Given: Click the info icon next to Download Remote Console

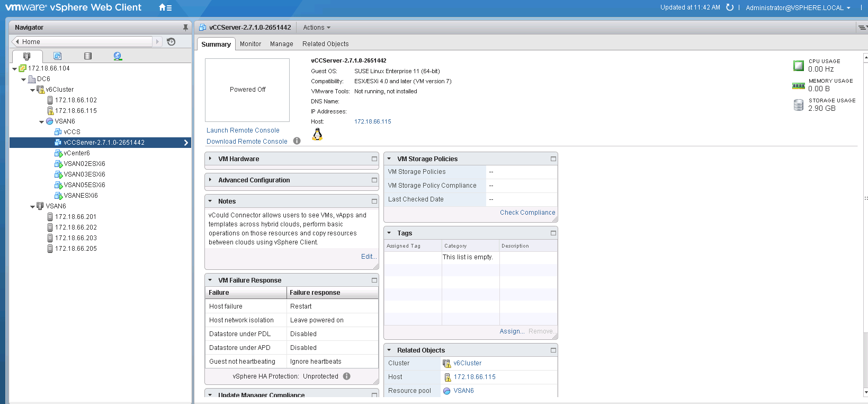Looking at the screenshot, I should click(x=297, y=141).
